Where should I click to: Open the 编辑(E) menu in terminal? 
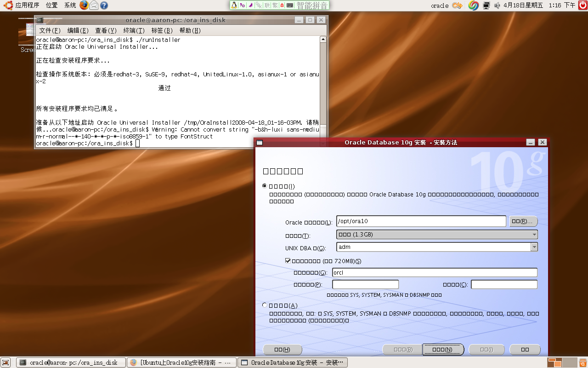(x=78, y=31)
